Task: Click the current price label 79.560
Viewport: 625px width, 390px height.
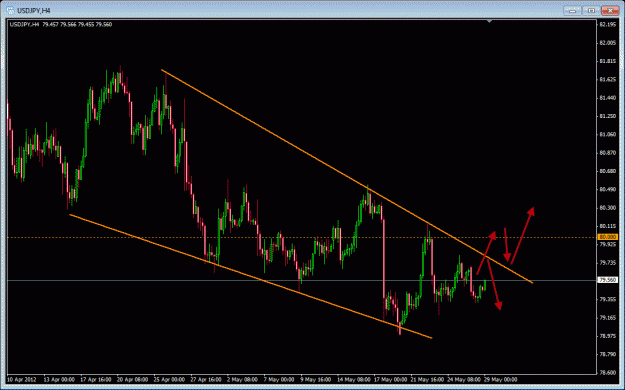Action: (x=608, y=280)
